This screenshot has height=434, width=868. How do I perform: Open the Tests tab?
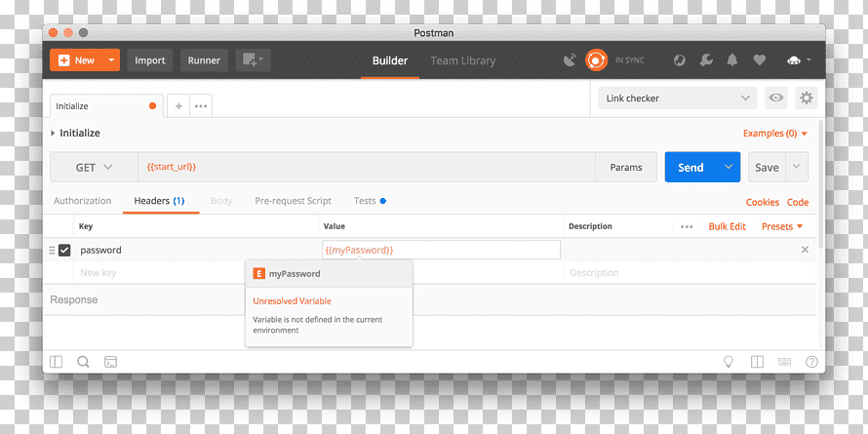click(x=370, y=201)
